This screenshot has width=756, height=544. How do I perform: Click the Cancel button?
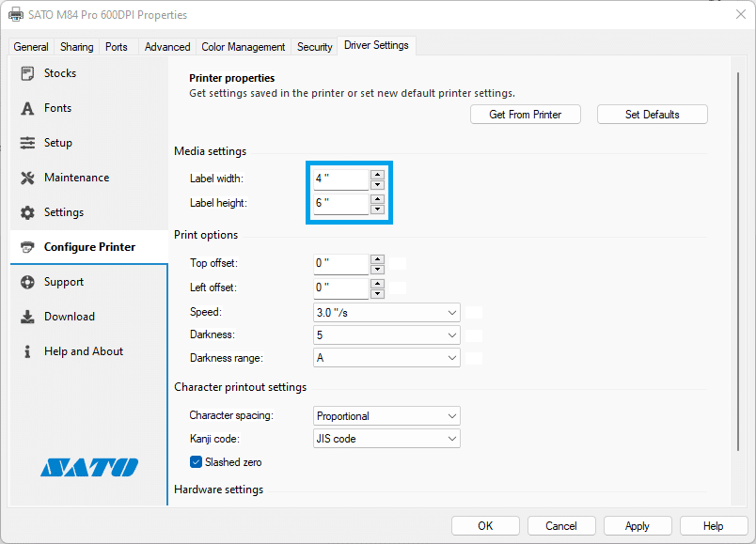pos(561,526)
